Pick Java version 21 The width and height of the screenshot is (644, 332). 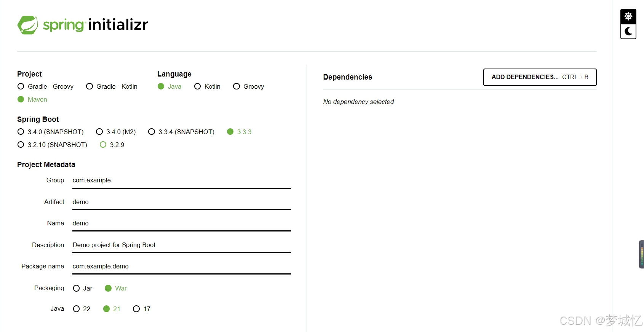[x=112, y=309]
